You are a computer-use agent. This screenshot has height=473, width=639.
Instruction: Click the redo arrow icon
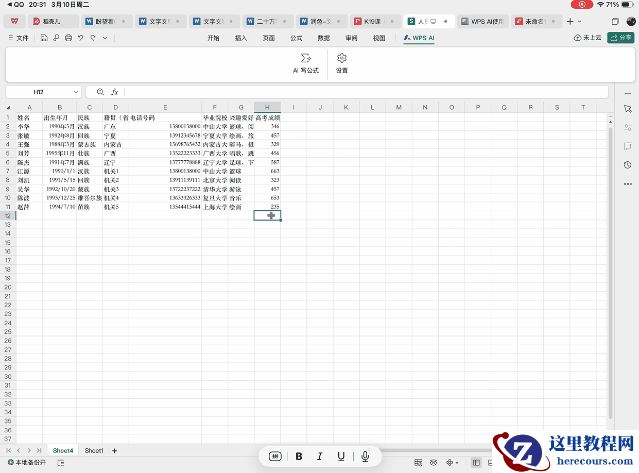click(x=93, y=38)
